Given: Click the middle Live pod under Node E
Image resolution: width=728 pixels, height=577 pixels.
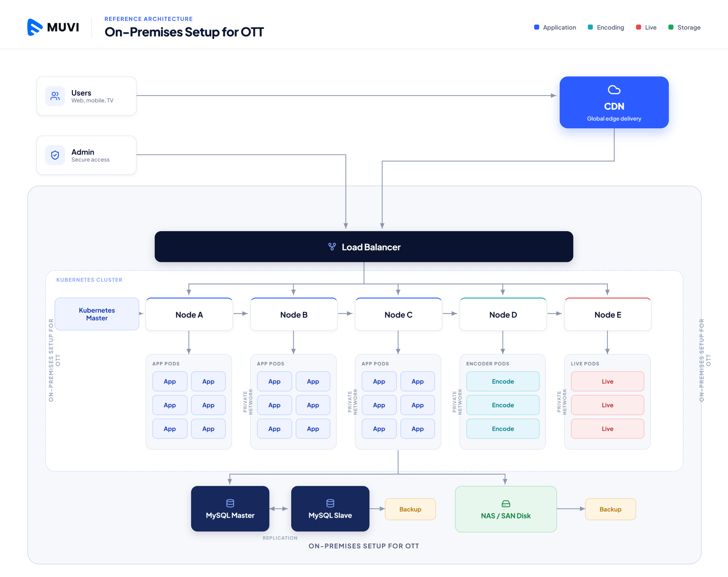Looking at the screenshot, I should (607, 405).
